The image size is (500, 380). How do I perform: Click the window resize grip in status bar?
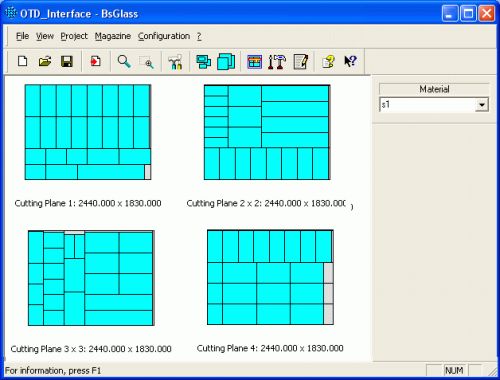point(492,371)
